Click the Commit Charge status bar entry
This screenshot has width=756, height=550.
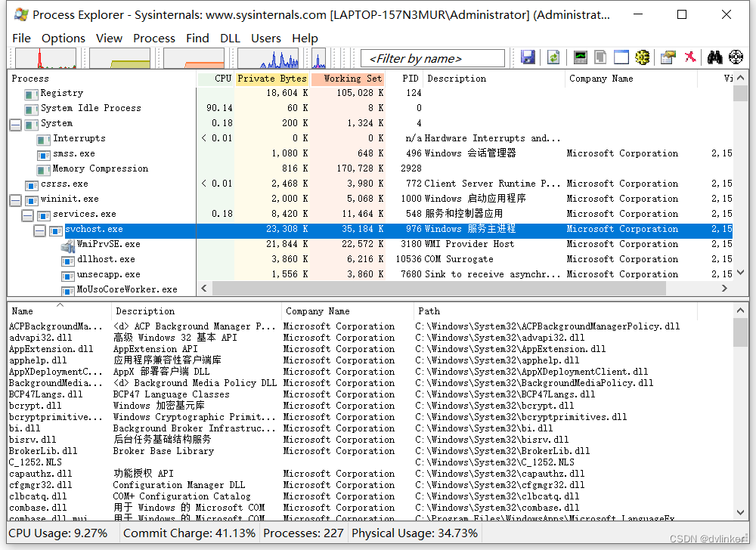pyautogui.click(x=189, y=533)
